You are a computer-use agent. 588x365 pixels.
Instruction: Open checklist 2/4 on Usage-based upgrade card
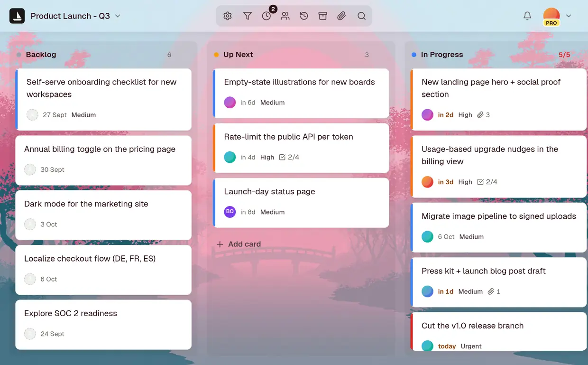coord(487,182)
